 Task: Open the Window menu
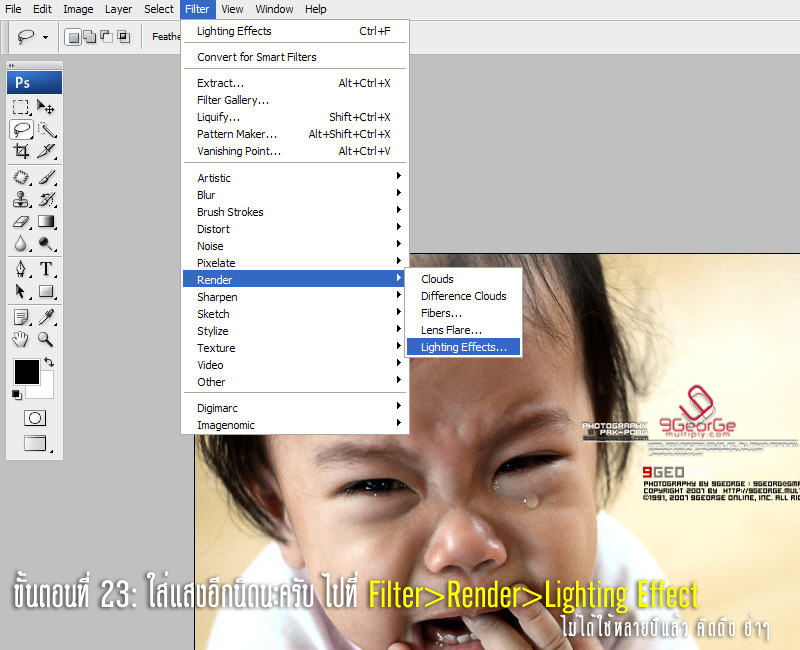click(274, 9)
